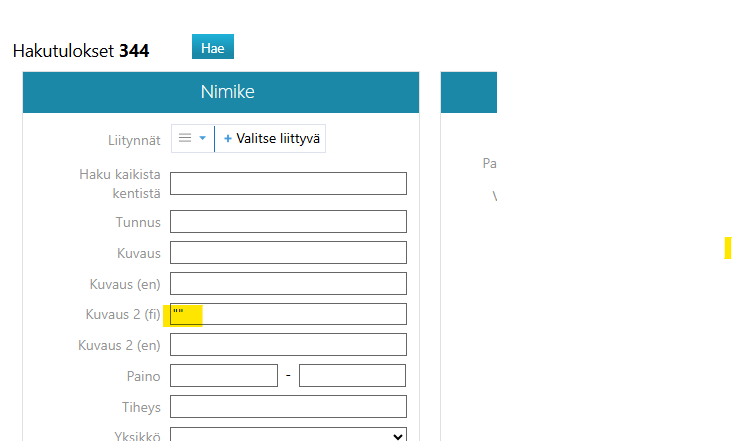Open the Yksikkö dropdown

tap(289, 435)
